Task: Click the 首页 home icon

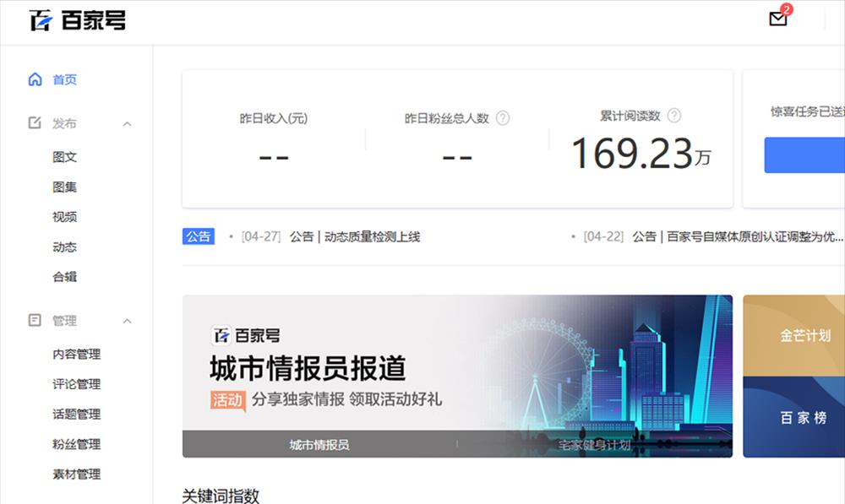Action: tap(35, 79)
